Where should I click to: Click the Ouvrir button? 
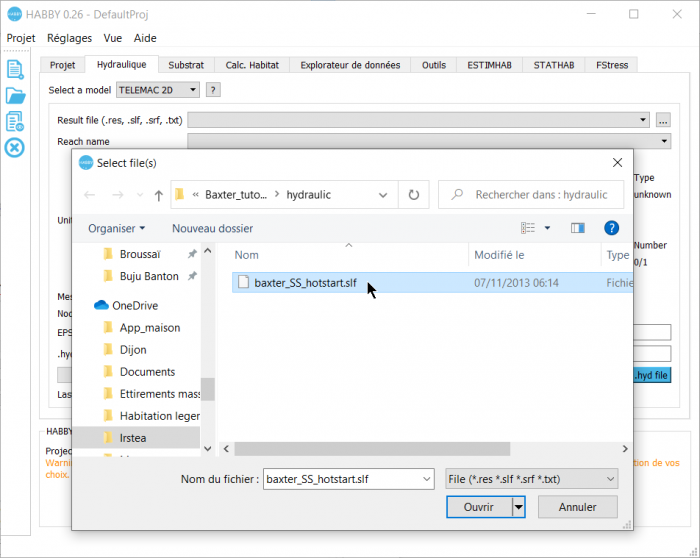pos(479,507)
